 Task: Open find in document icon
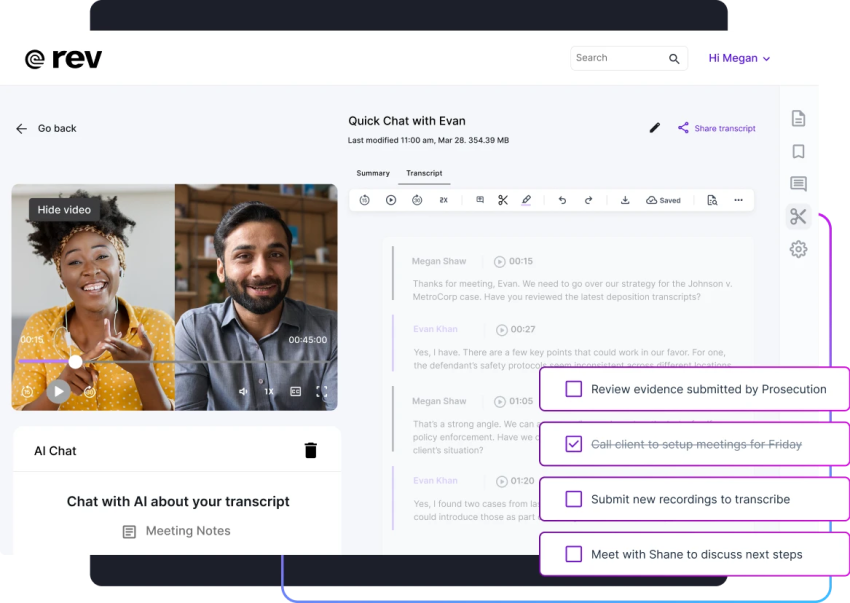click(x=712, y=200)
